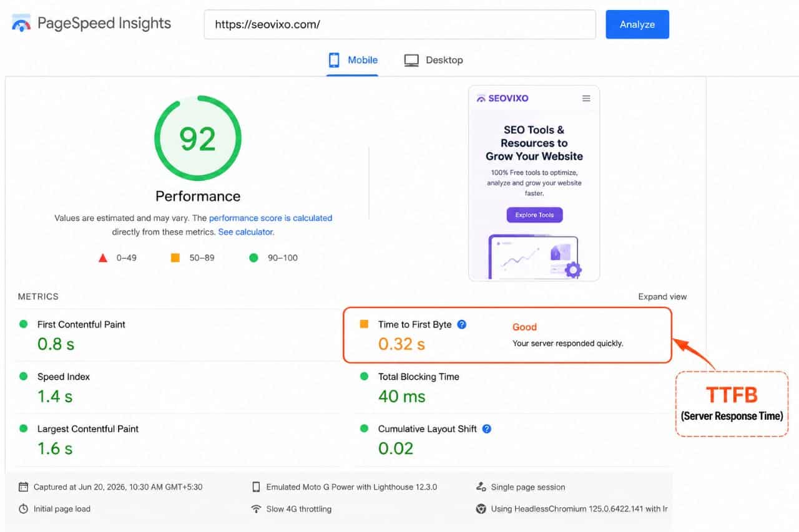Click the METRICS section heading
799x532 pixels.
(38, 297)
